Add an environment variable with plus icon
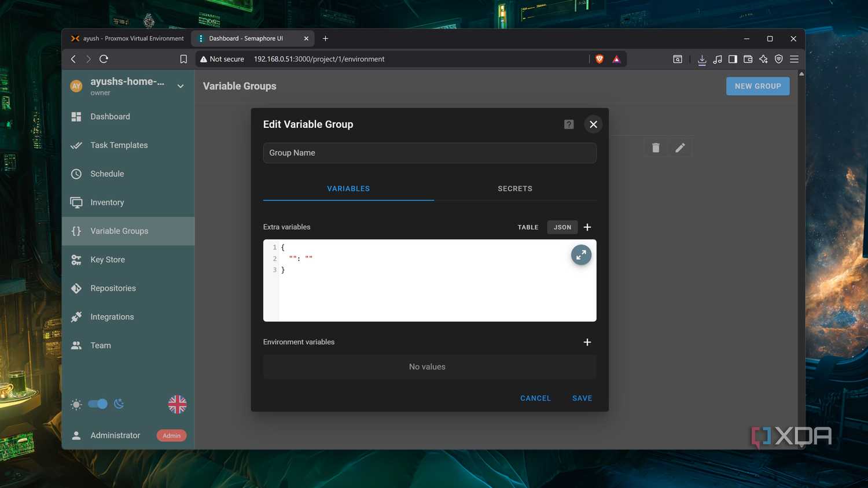This screenshot has width=868, height=488. point(587,342)
